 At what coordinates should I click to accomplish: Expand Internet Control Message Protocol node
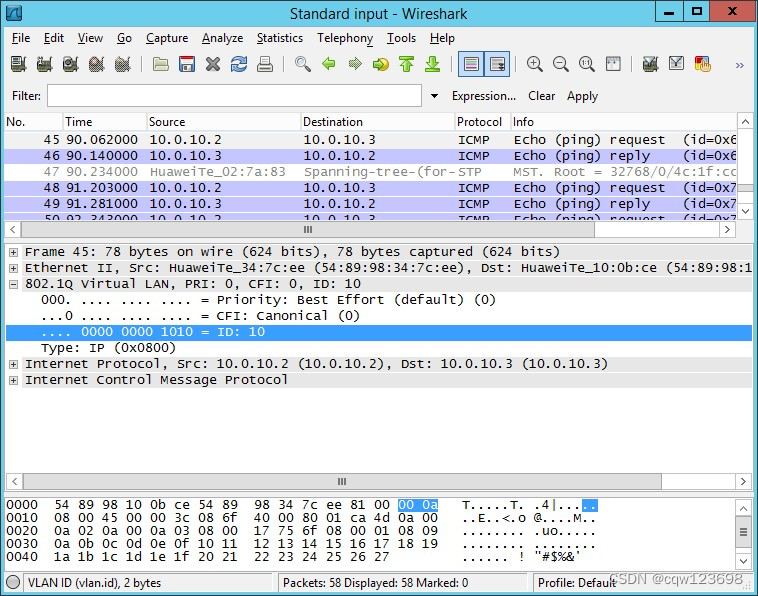(14, 380)
